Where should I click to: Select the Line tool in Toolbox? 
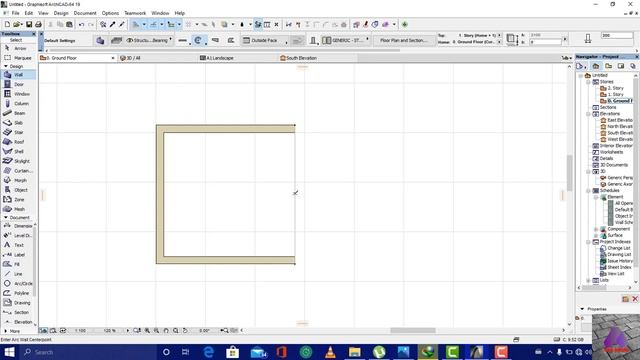point(18,274)
